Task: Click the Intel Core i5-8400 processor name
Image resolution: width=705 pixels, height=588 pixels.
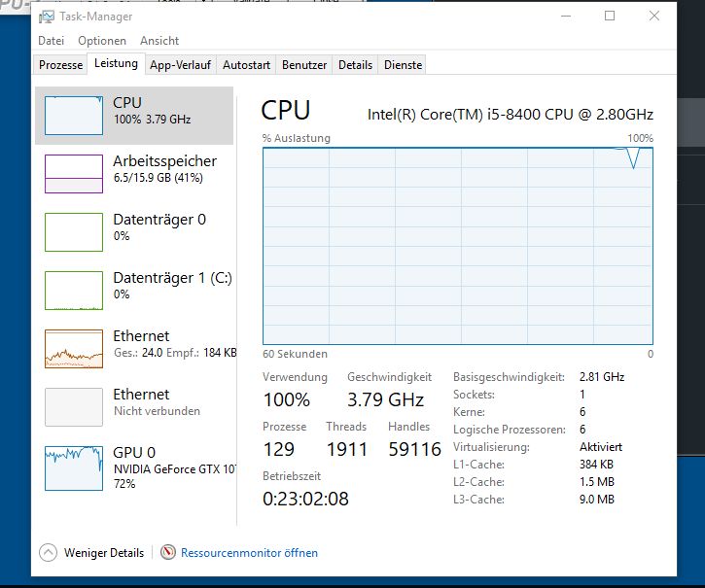Action: (511, 114)
